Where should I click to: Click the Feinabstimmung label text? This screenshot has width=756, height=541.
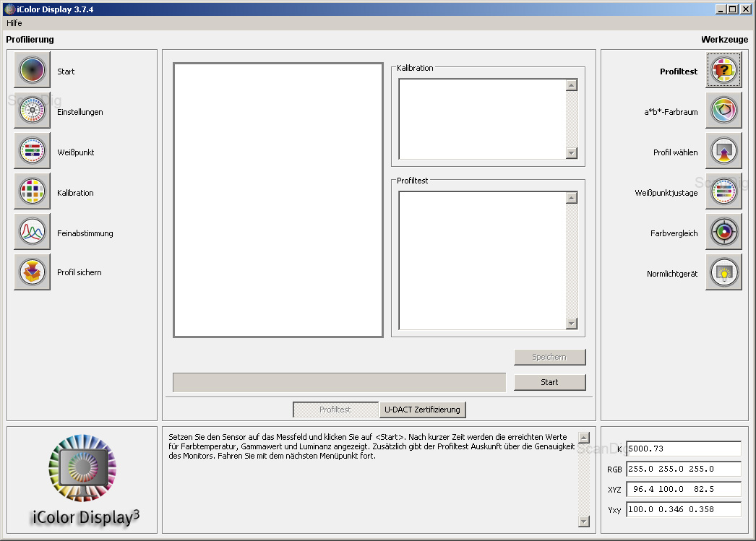pos(85,233)
